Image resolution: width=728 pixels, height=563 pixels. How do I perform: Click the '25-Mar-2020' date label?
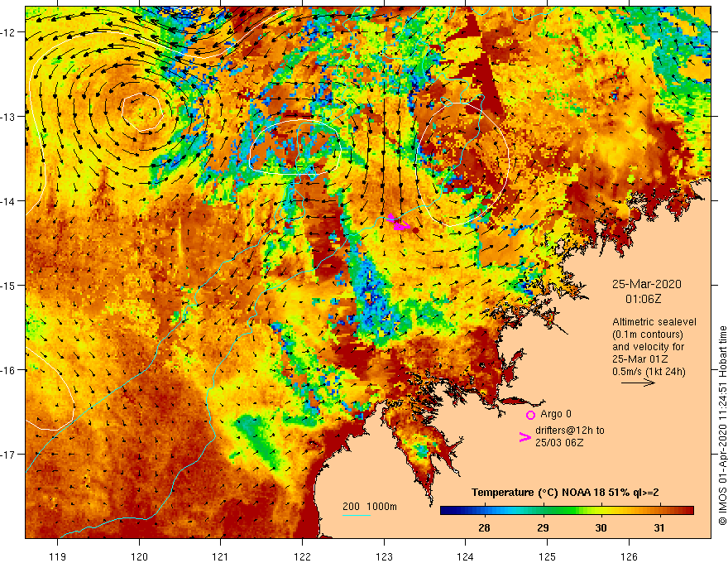coord(647,284)
